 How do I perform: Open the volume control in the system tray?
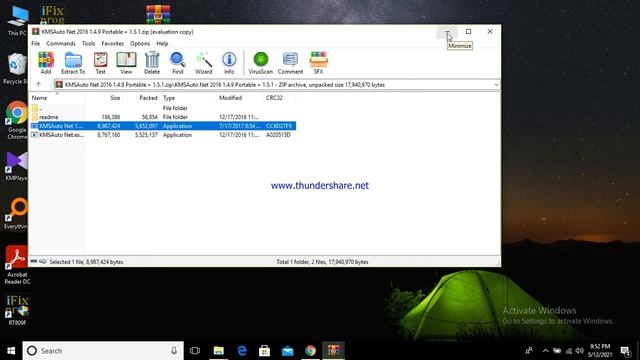(579, 351)
